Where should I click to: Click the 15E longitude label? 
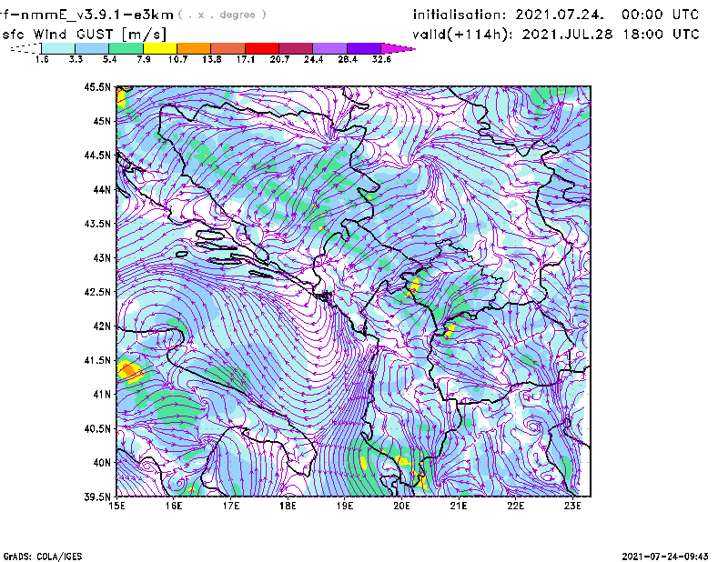tap(117, 506)
